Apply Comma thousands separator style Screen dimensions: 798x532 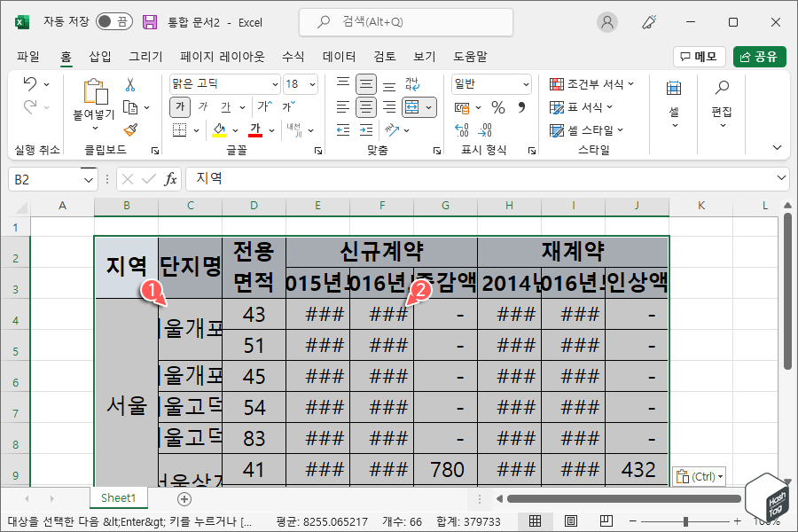pos(522,107)
